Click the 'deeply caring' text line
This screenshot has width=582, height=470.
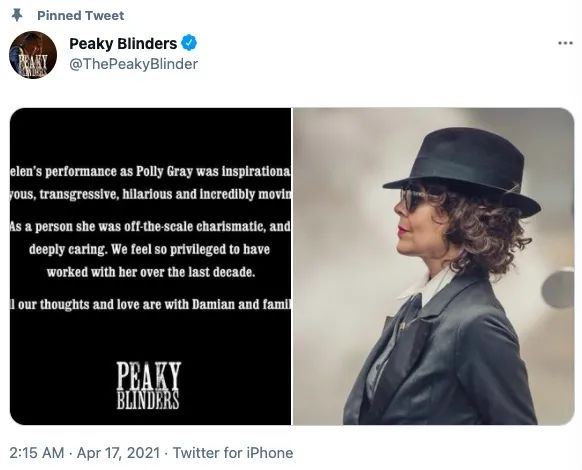click(149, 249)
